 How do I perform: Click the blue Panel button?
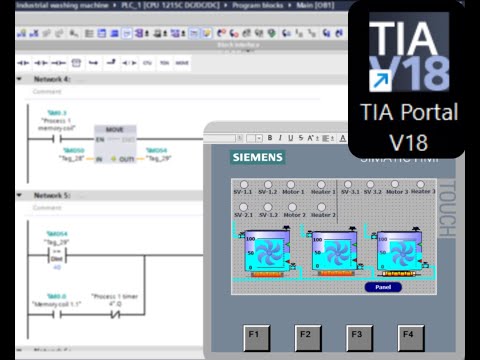[x=383, y=287]
